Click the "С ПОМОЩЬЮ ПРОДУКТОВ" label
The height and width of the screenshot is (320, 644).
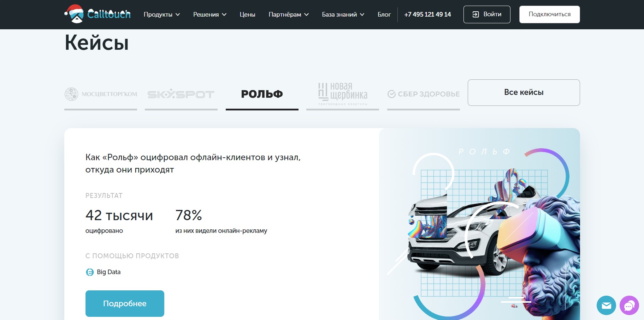pyautogui.click(x=132, y=256)
